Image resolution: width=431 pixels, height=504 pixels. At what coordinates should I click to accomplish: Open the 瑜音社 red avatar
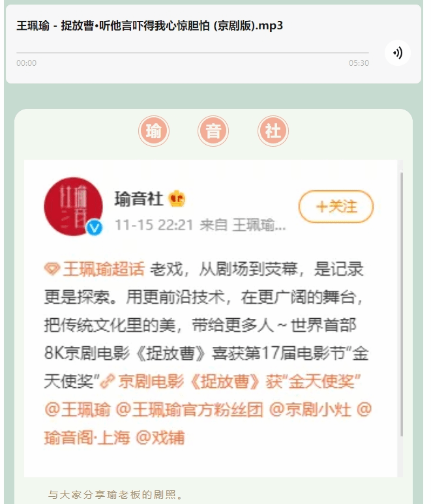coord(73,206)
